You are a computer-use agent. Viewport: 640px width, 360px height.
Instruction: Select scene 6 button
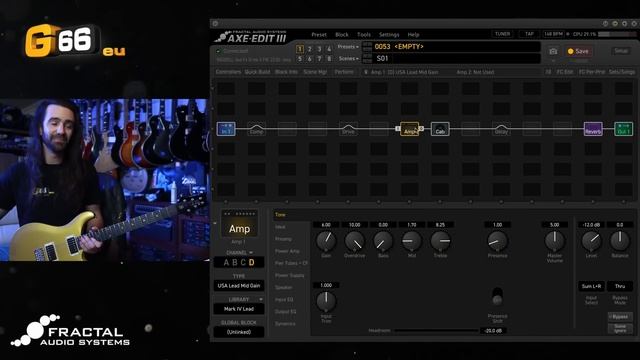pos(310,59)
